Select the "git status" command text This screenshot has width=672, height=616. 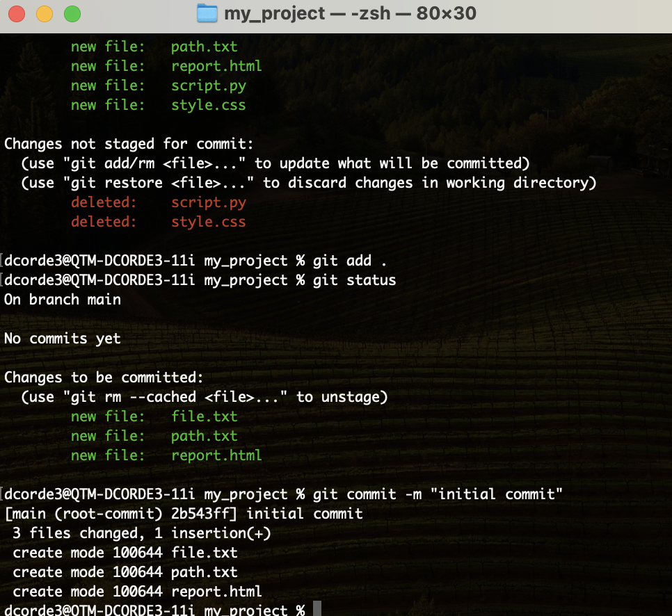(x=354, y=280)
